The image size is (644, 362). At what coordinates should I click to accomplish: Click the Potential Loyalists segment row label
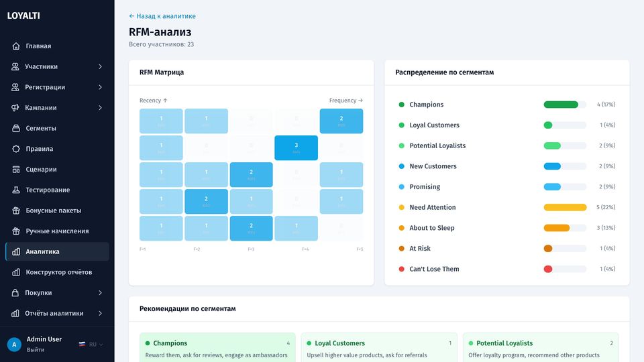point(437,145)
